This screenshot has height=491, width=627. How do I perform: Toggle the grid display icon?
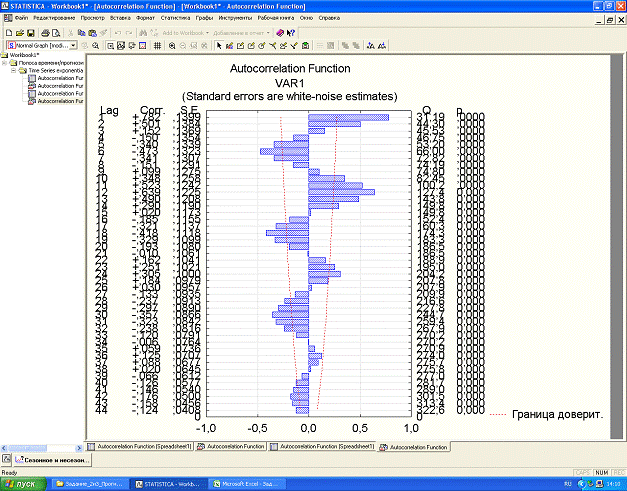pos(158,46)
